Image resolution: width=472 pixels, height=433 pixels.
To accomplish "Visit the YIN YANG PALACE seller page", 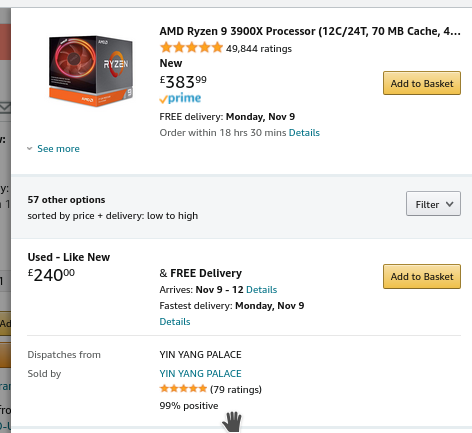I will click(x=200, y=374).
